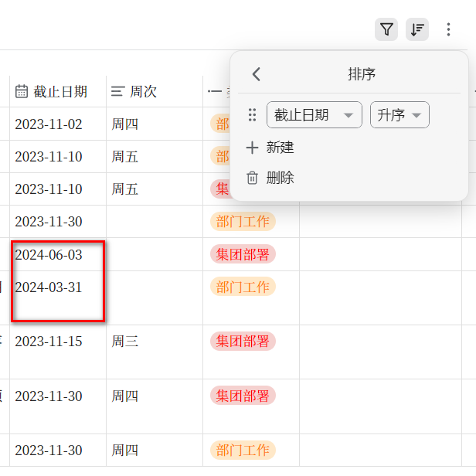
Task: Click text-lines icon in 周次 column header
Action: [117, 91]
